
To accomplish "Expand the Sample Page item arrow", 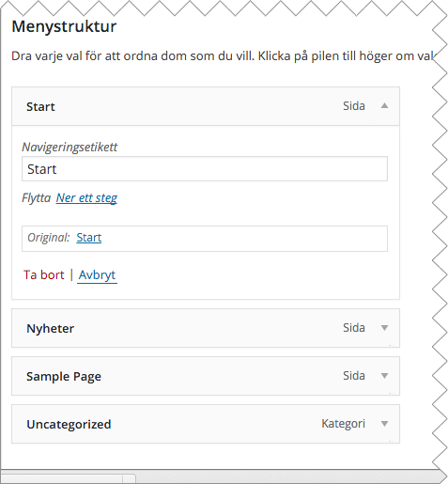I will [384, 376].
